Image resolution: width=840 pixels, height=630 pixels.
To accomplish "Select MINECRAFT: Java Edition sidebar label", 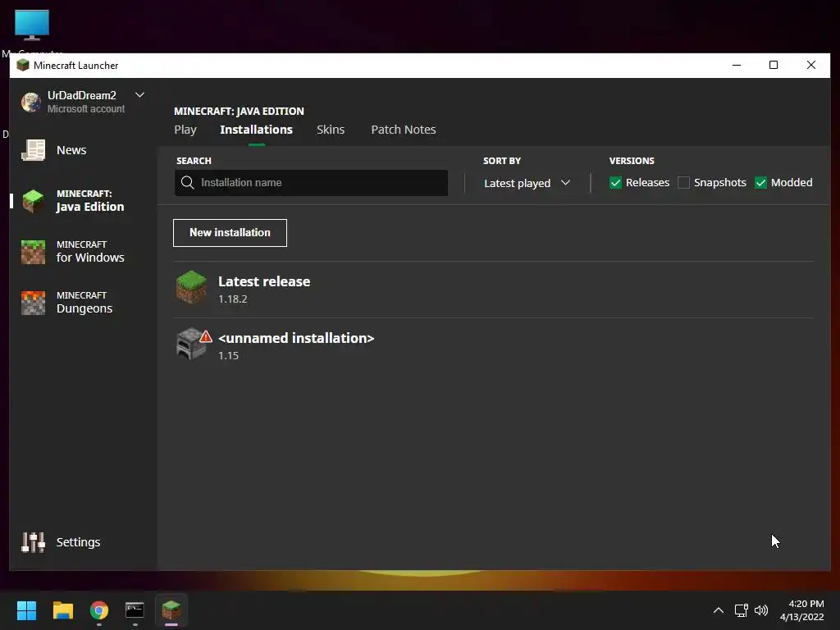I will (x=90, y=201).
